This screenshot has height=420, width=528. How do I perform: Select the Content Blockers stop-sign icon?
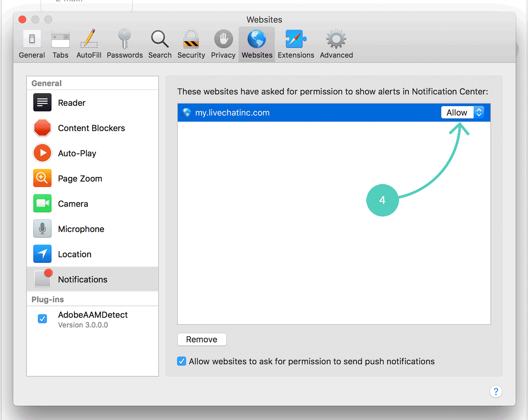pos(42,128)
